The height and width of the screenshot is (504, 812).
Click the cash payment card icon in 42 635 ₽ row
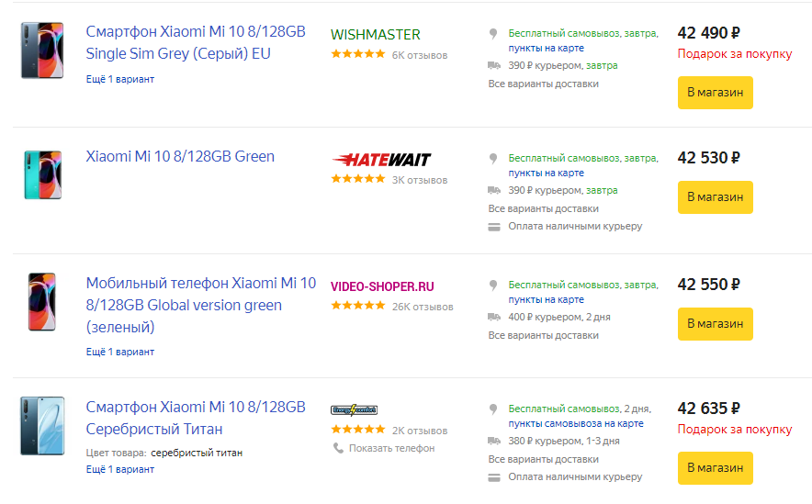(494, 477)
